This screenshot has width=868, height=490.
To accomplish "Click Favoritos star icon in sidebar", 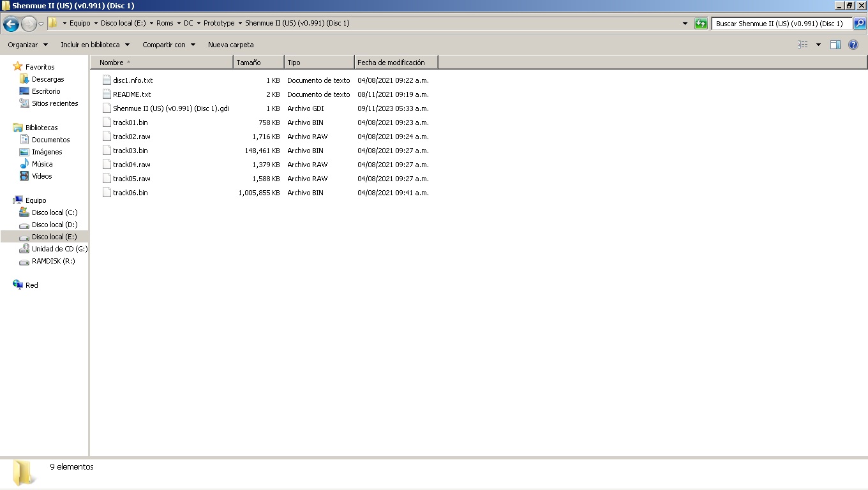I will [18, 66].
